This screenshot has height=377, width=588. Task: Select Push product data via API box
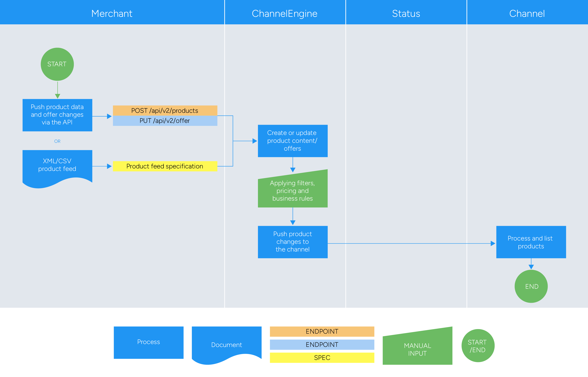pyautogui.click(x=57, y=115)
